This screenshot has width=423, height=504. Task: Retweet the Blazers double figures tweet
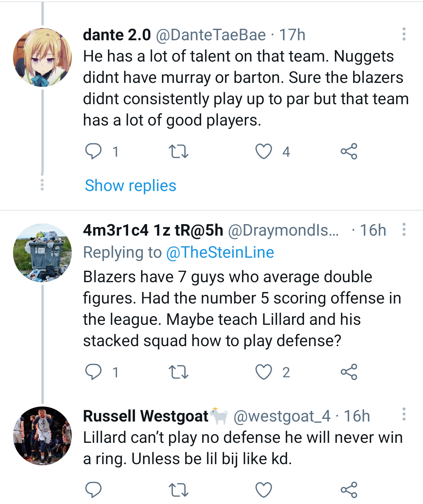pyautogui.click(x=178, y=372)
